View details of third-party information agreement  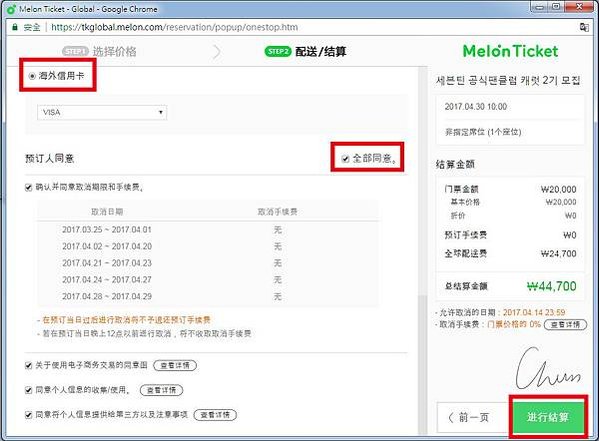215,415
